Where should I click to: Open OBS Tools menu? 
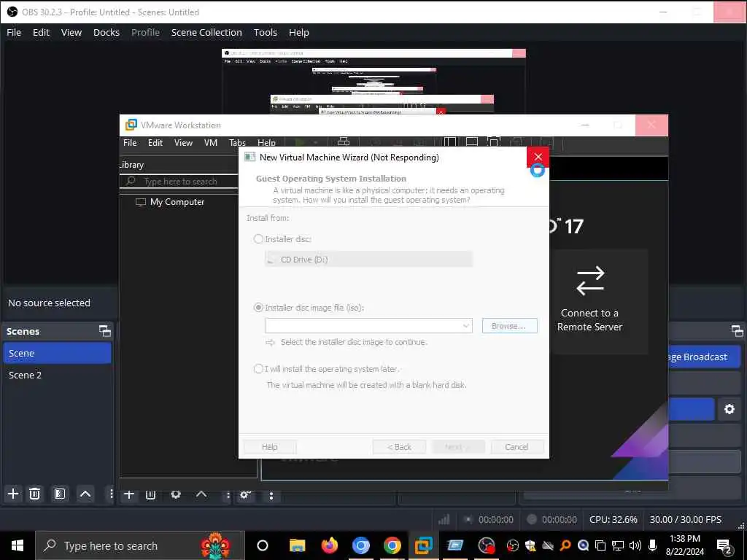(266, 32)
